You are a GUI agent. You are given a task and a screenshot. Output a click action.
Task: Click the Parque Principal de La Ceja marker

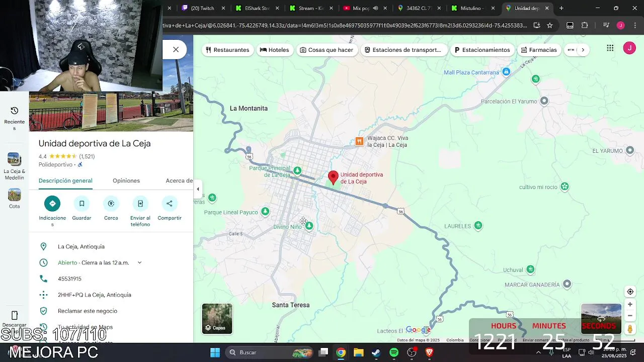pos(297,171)
